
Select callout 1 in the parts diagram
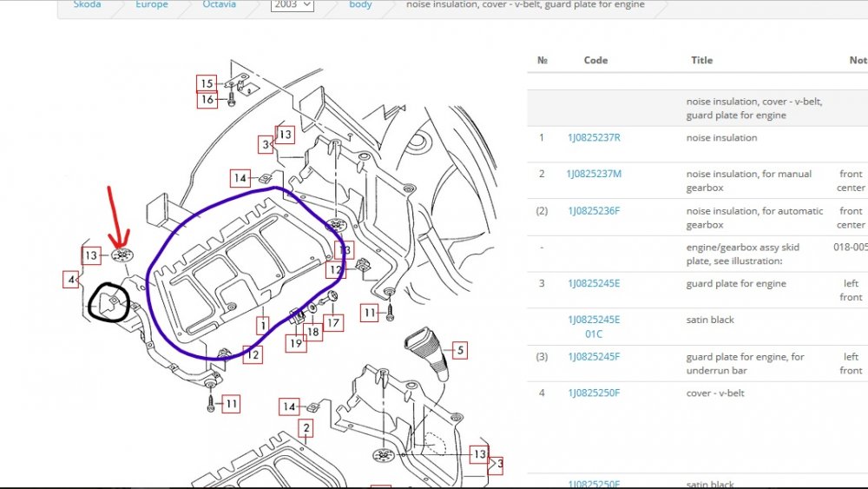pos(263,325)
